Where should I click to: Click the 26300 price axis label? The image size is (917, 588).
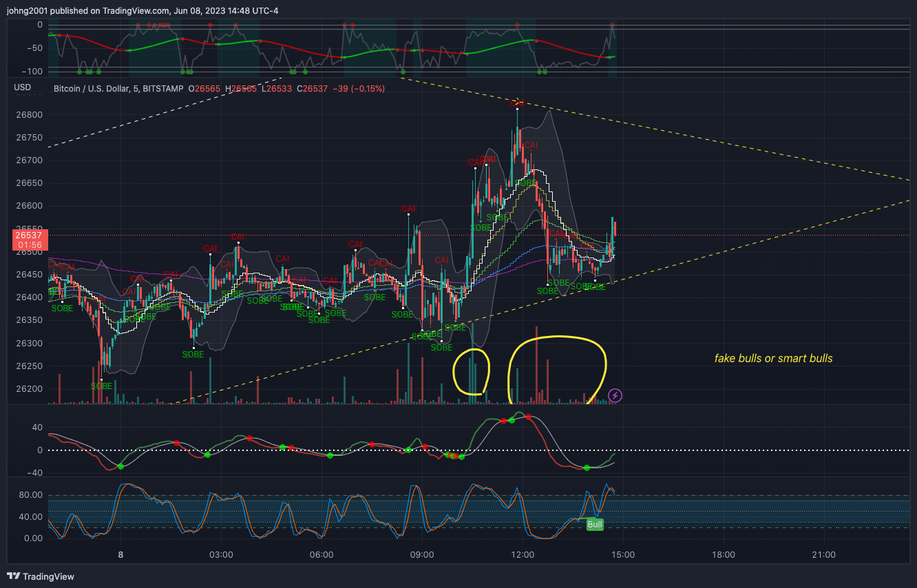pyautogui.click(x=29, y=344)
